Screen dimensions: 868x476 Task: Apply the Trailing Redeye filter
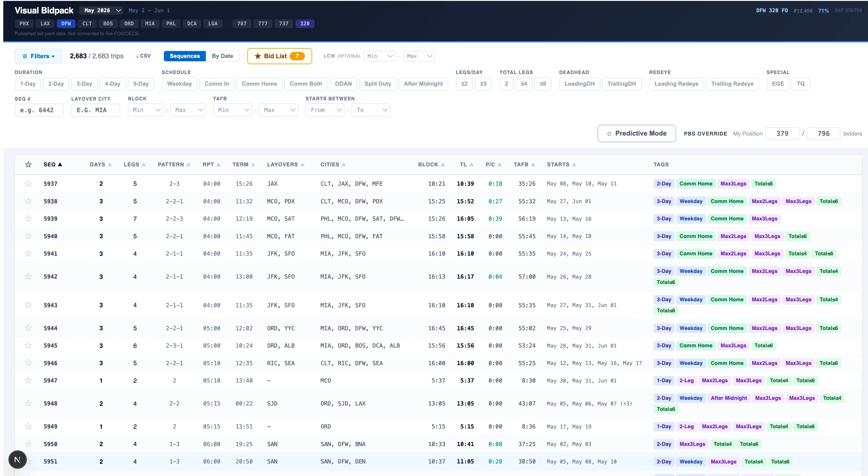pyautogui.click(x=732, y=84)
